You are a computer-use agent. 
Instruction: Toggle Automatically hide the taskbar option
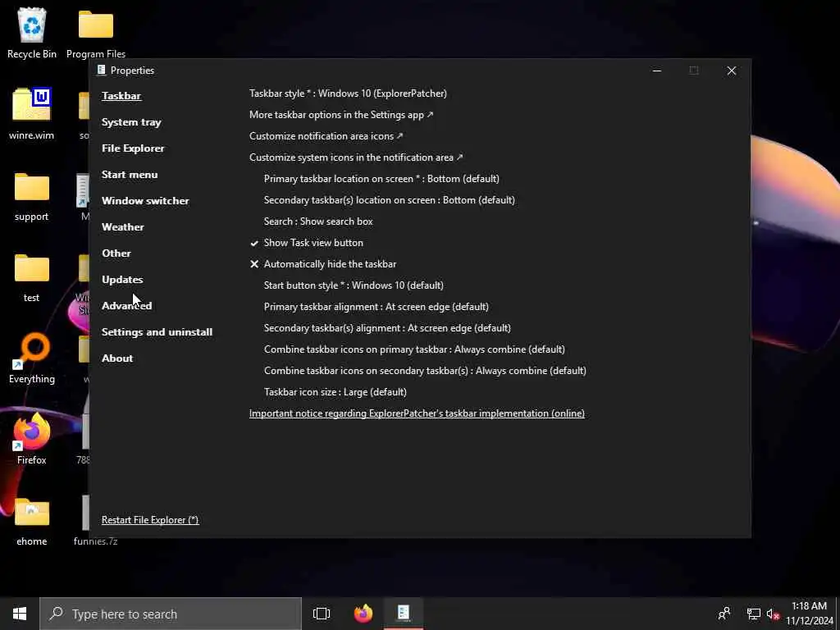(323, 264)
